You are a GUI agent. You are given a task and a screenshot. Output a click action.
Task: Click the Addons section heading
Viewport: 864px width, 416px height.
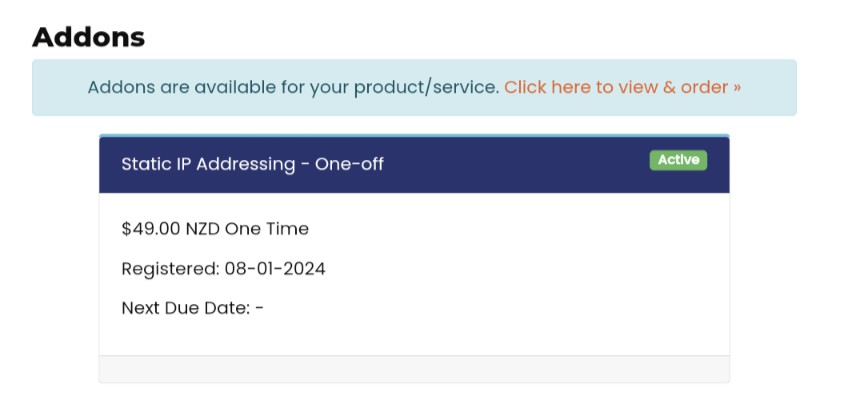point(89,37)
